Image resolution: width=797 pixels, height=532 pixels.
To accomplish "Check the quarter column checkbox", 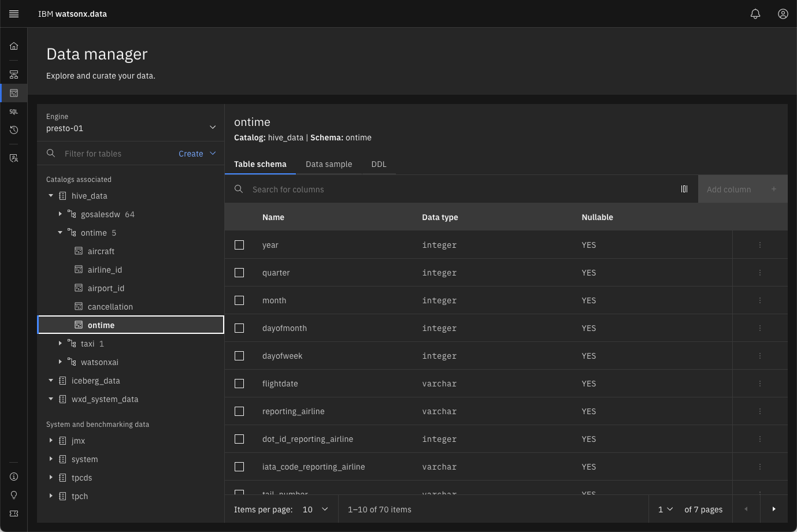I will click(x=239, y=273).
